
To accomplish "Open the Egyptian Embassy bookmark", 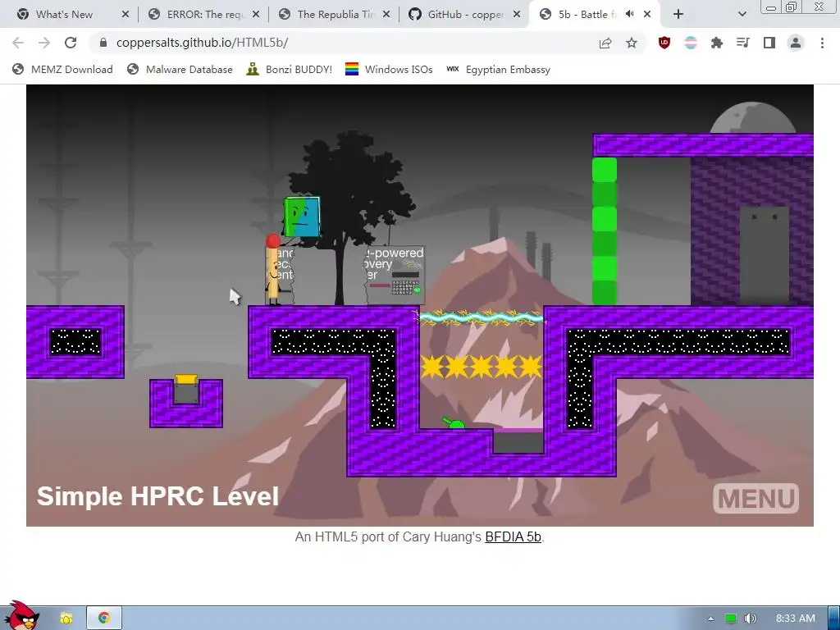I will (x=498, y=69).
